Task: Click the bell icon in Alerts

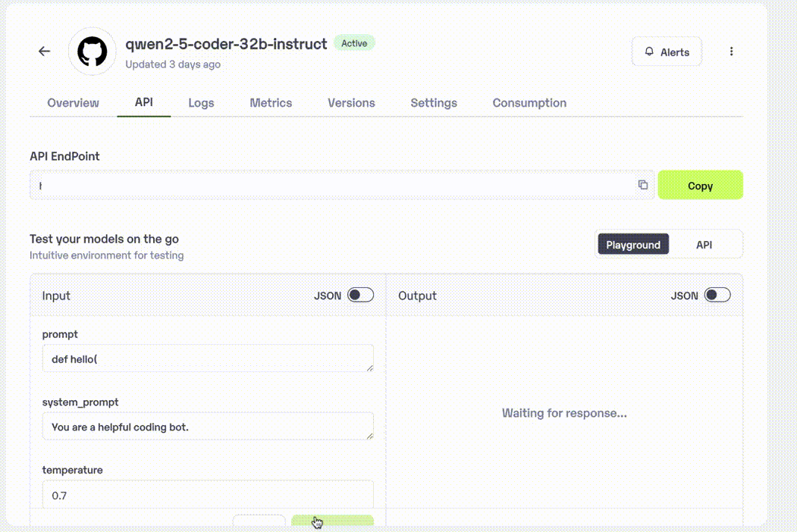Action: coord(649,52)
